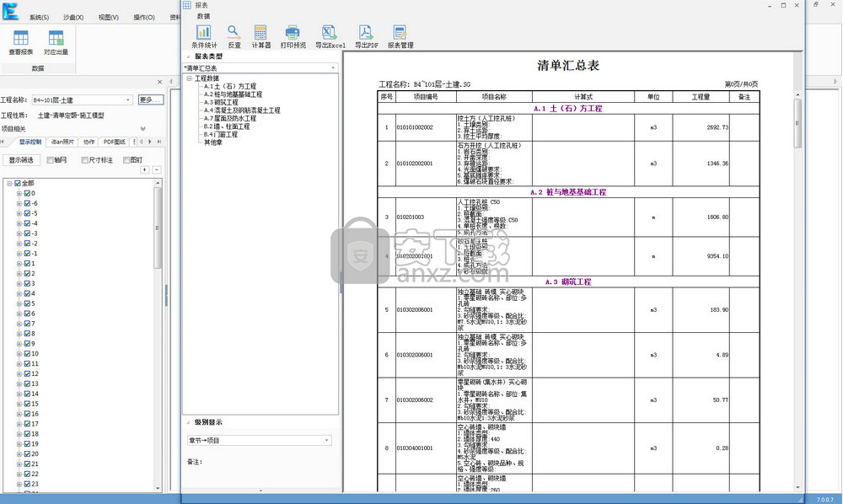Uncheck floor -6 checkbox

tap(28, 204)
